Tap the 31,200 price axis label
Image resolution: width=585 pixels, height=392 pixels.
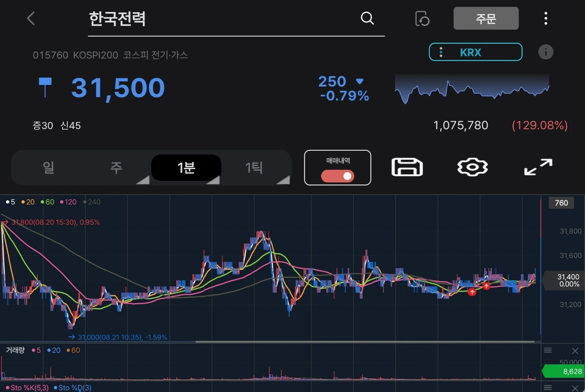(x=570, y=305)
